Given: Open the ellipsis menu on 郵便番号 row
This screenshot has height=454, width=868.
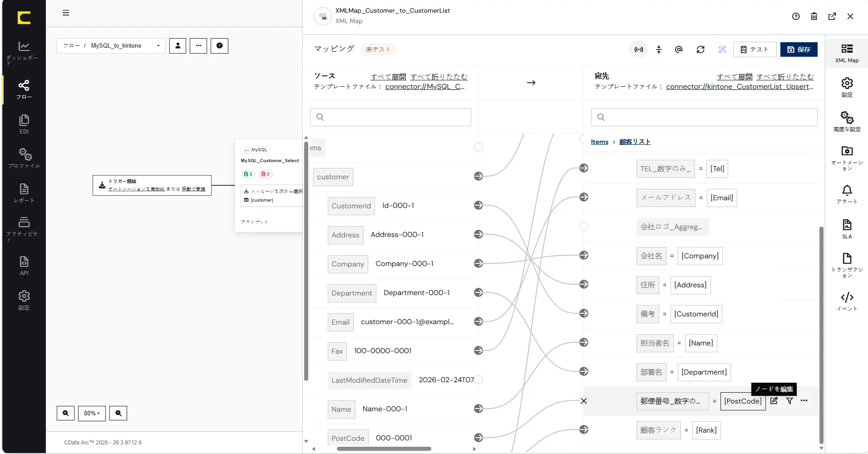Looking at the screenshot, I should pos(804,401).
